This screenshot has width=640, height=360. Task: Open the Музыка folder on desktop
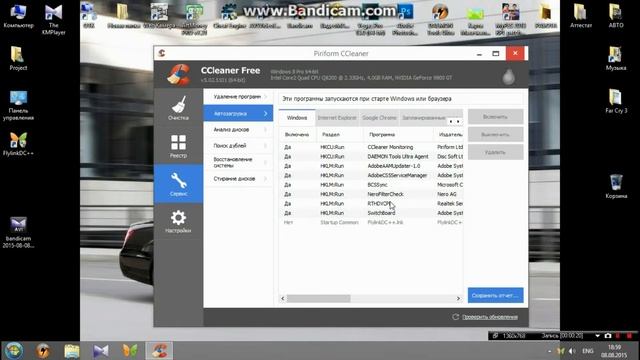(616, 59)
